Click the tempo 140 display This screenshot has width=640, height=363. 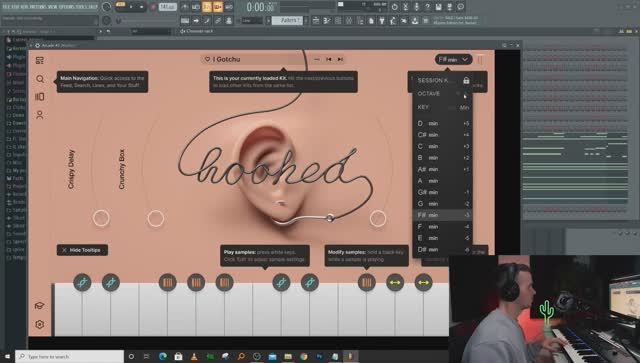click(167, 7)
